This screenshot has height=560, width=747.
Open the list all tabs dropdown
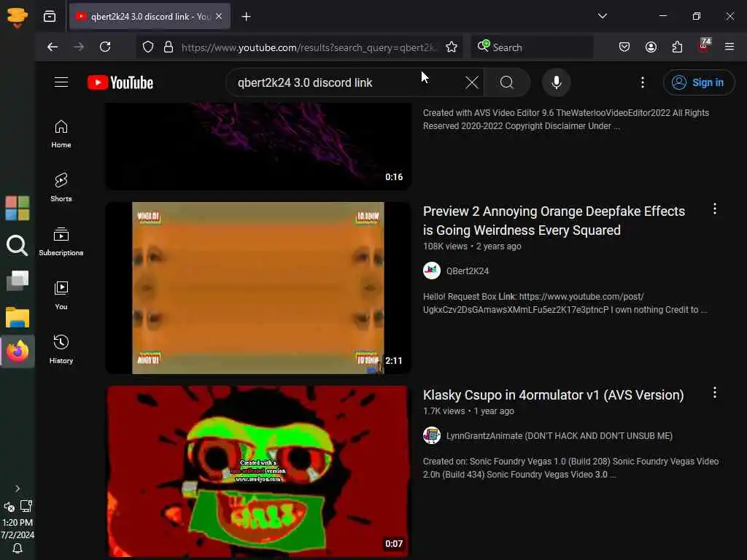[x=602, y=16]
